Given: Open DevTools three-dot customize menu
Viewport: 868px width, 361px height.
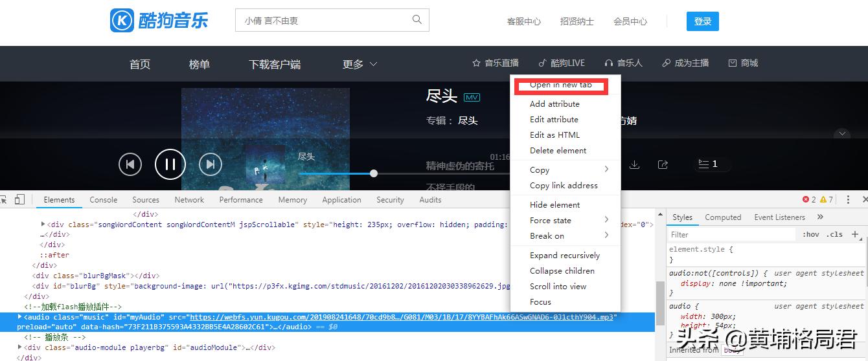Looking at the screenshot, I should [x=848, y=200].
